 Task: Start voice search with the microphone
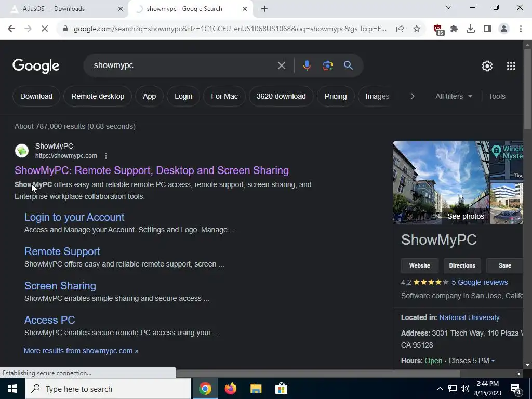coord(307,65)
